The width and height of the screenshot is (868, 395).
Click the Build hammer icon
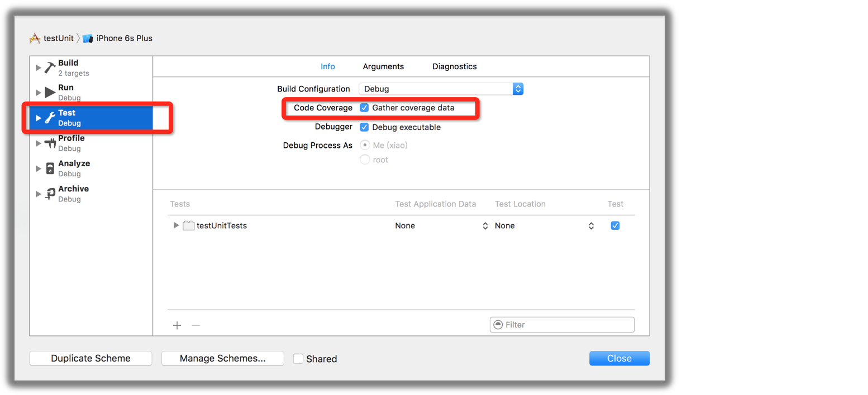[50, 68]
